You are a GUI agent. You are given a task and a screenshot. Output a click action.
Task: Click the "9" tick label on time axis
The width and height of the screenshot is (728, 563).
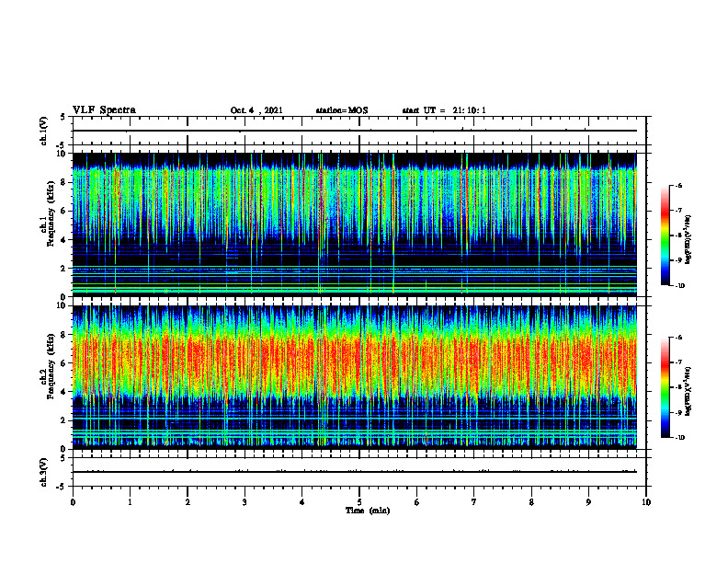coord(588,502)
